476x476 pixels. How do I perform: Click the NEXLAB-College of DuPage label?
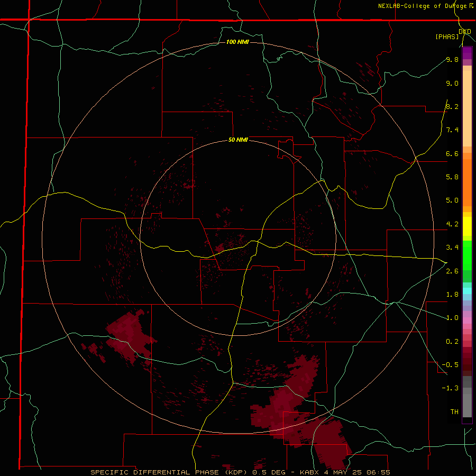(422, 6)
